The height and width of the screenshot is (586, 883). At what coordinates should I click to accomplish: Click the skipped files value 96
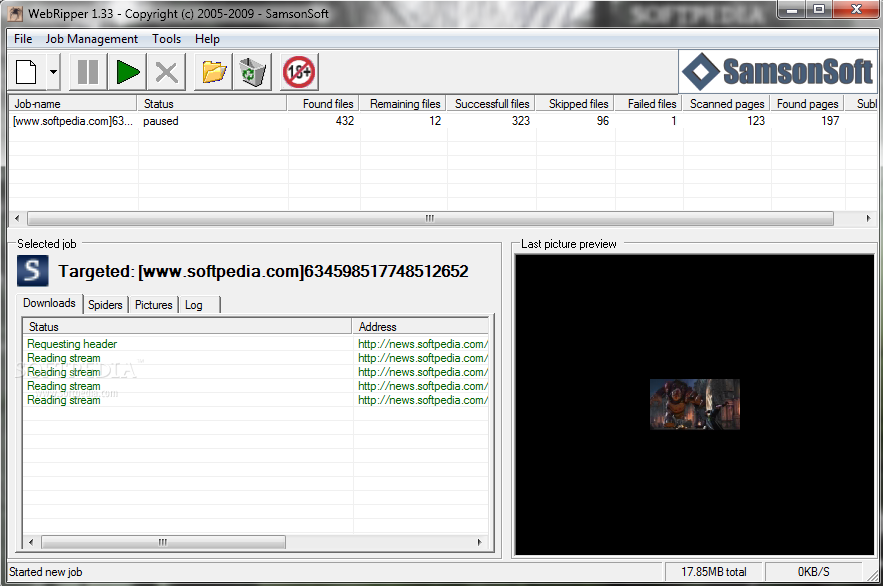pyautogui.click(x=603, y=121)
